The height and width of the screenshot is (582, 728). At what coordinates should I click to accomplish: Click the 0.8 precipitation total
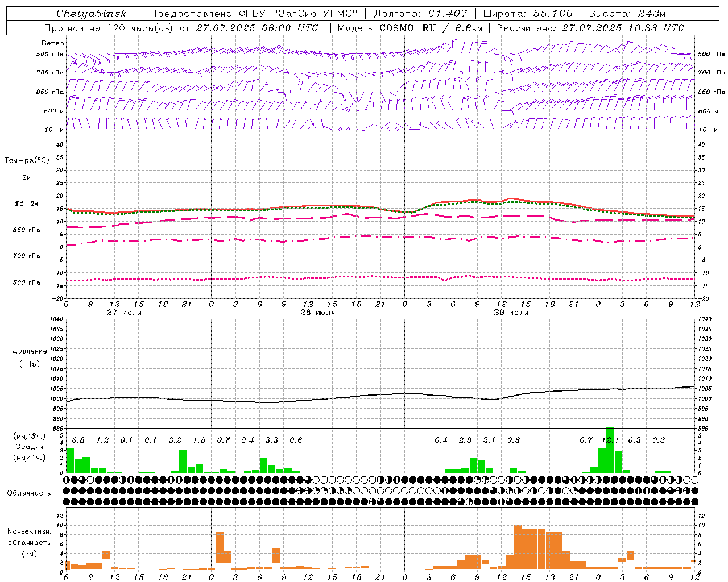tap(514, 440)
